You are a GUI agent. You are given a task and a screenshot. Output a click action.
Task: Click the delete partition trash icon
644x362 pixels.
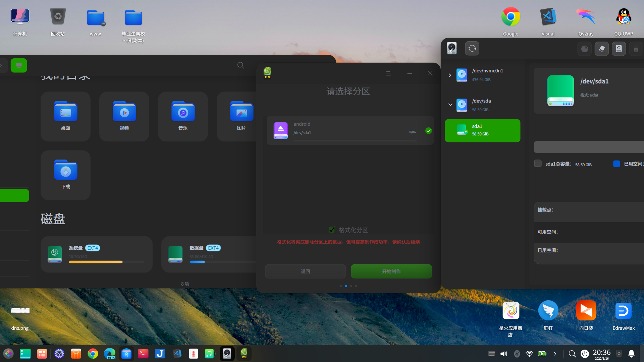point(636,49)
